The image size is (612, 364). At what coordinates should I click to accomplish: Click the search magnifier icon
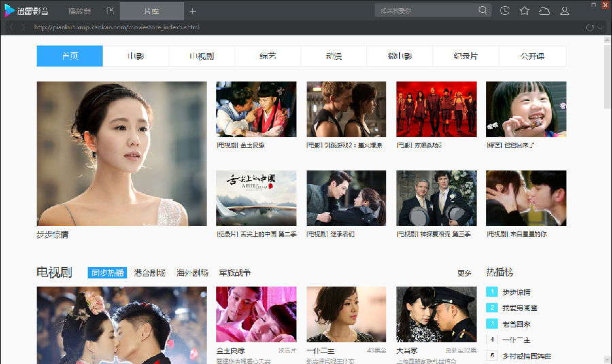pos(483,11)
